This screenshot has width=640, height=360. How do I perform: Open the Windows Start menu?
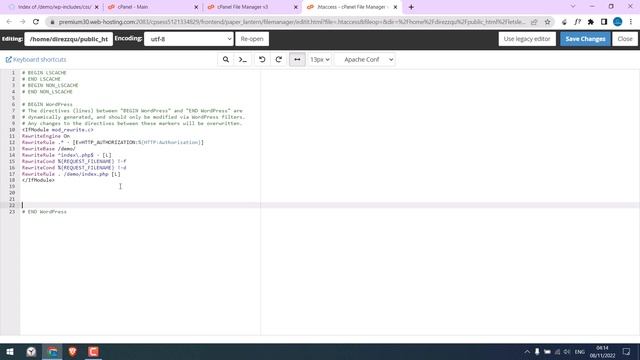point(10,351)
